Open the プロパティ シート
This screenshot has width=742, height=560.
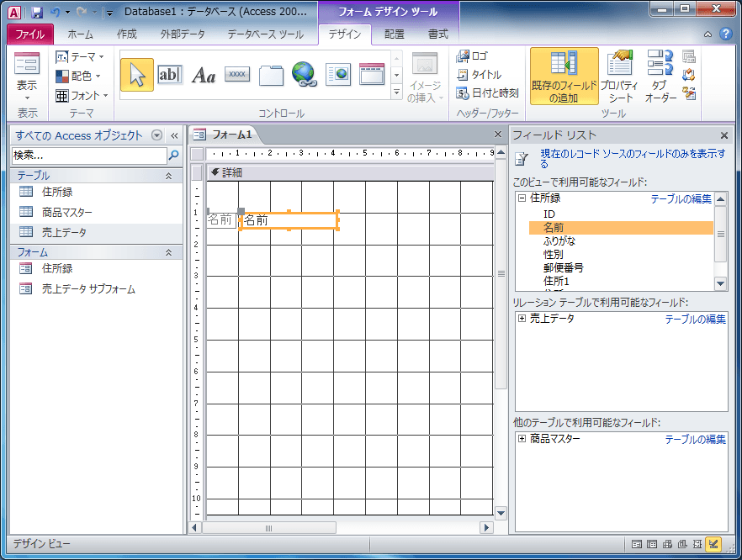tap(619, 76)
